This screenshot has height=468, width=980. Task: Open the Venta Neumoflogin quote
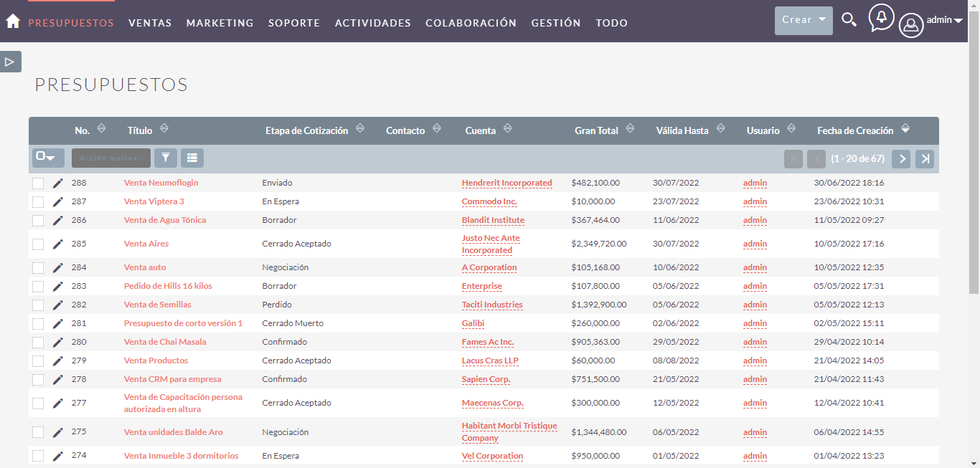coord(161,183)
